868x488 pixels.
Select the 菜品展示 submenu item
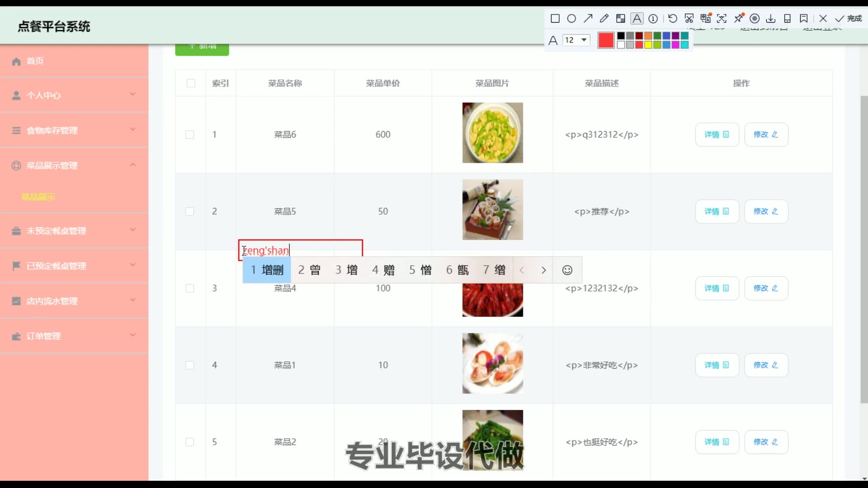38,197
